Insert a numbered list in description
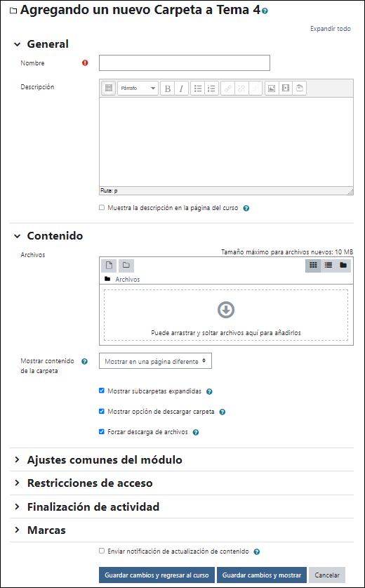 tap(212, 89)
